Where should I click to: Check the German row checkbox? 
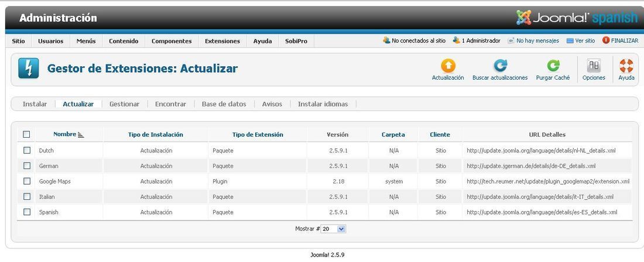[x=27, y=166]
